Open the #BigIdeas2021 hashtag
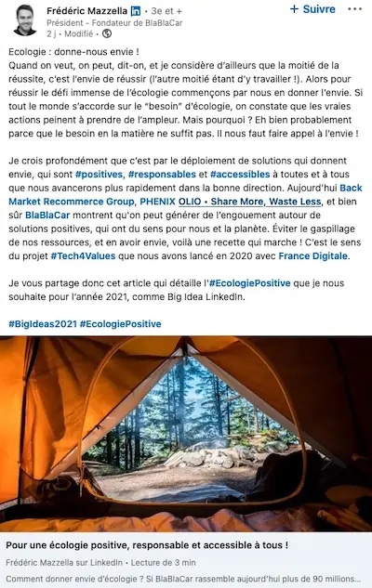Viewport: 372px width, 588px height. 43,324
